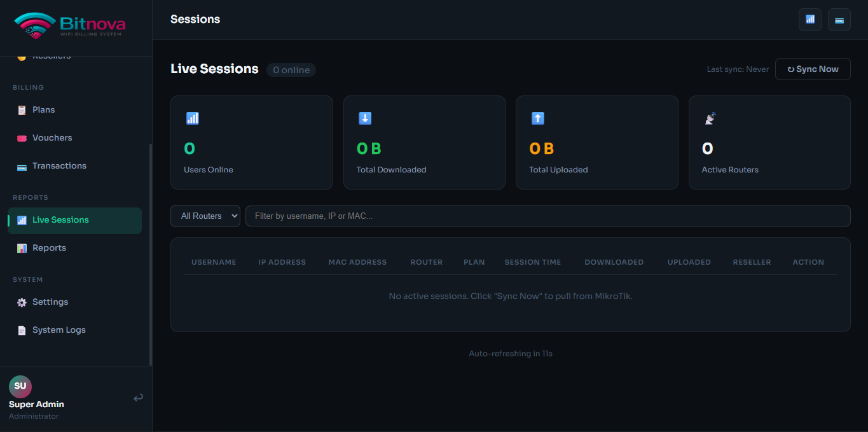
Task: Click the credit card icon in top header
Action: pos(839,20)
